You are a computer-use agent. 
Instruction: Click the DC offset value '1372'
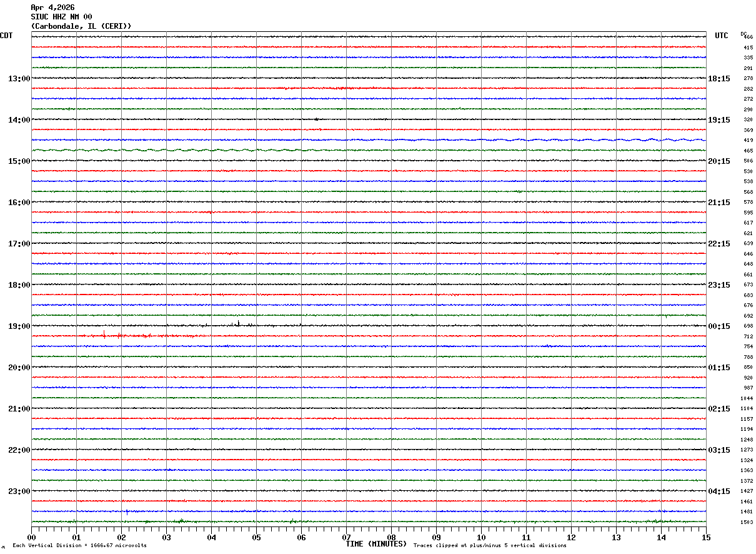point(747,481)
